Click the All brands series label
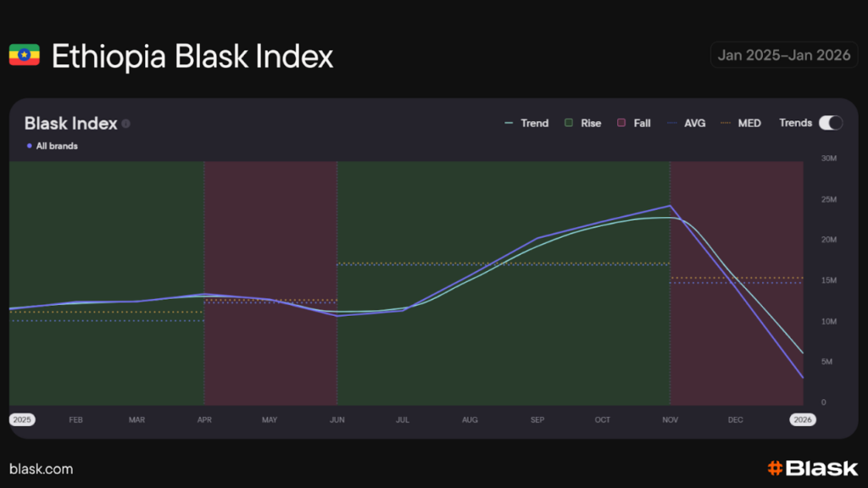Screen dimensions: 868x488 click(x=57, y=147)
